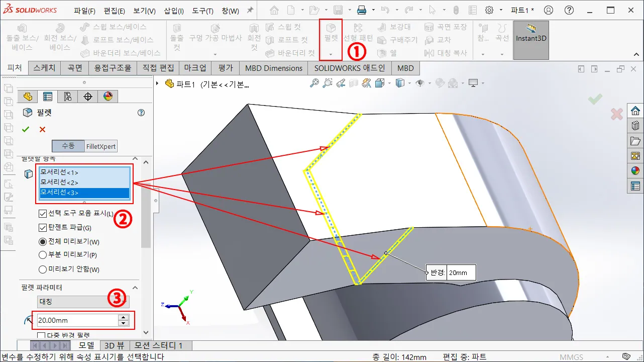
Task: Click the 곡면 포장 wrap tool
Action: (446, 27)
